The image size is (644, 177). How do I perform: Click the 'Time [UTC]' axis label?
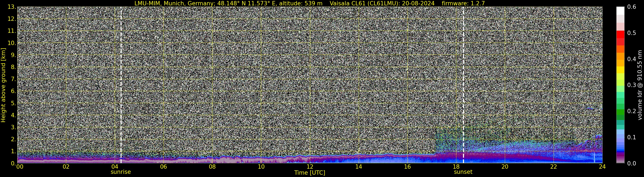pyautogui.click(x=310, y=173)
